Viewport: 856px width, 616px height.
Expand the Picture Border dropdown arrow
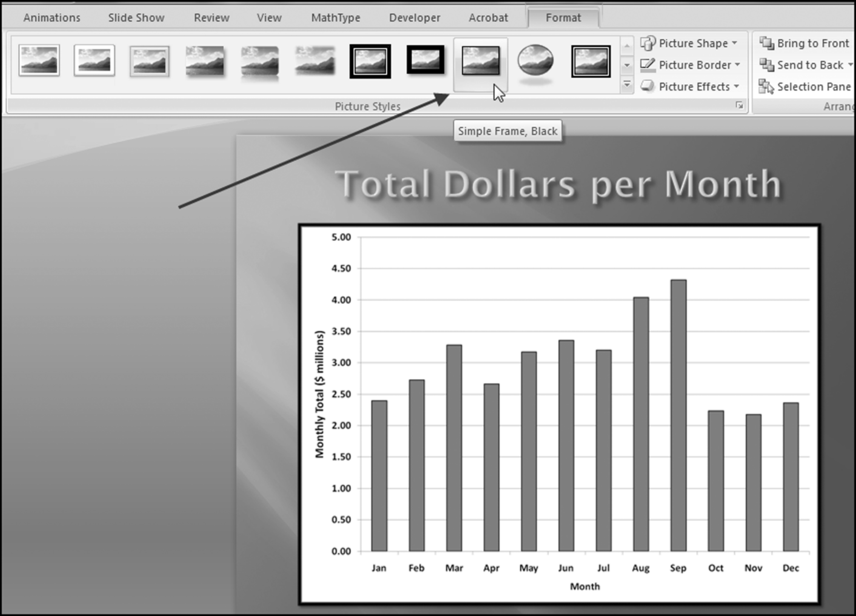(738, 65)
